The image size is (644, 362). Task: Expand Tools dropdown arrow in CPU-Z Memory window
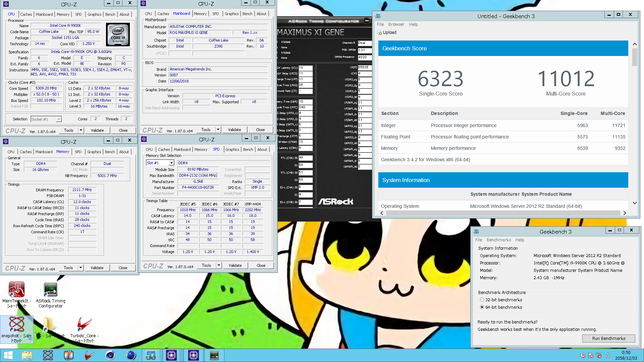coord(80,268)
